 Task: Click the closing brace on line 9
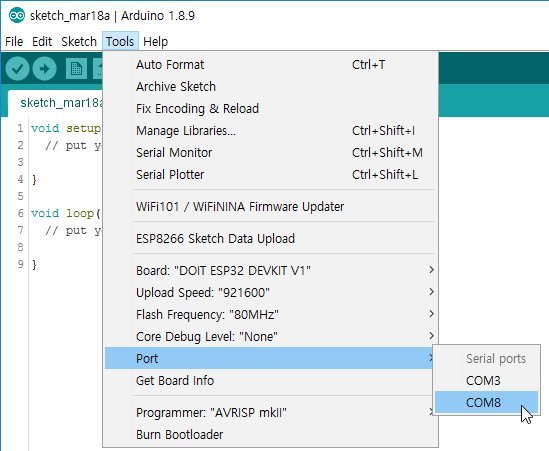(x=34, y=265)
